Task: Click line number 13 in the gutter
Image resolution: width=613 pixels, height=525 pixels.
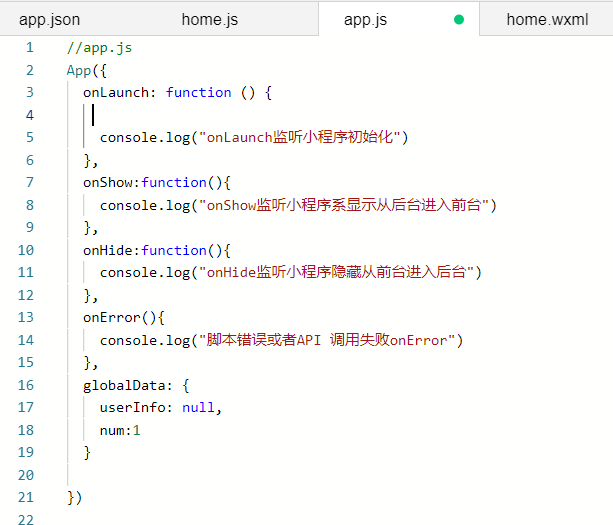Action: 26,317
